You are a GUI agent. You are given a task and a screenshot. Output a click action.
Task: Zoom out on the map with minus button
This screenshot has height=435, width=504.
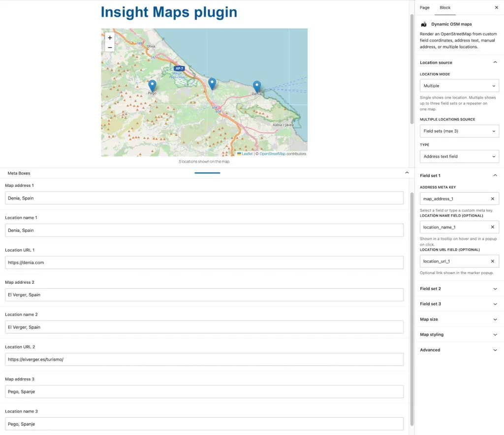click(110, 47)
